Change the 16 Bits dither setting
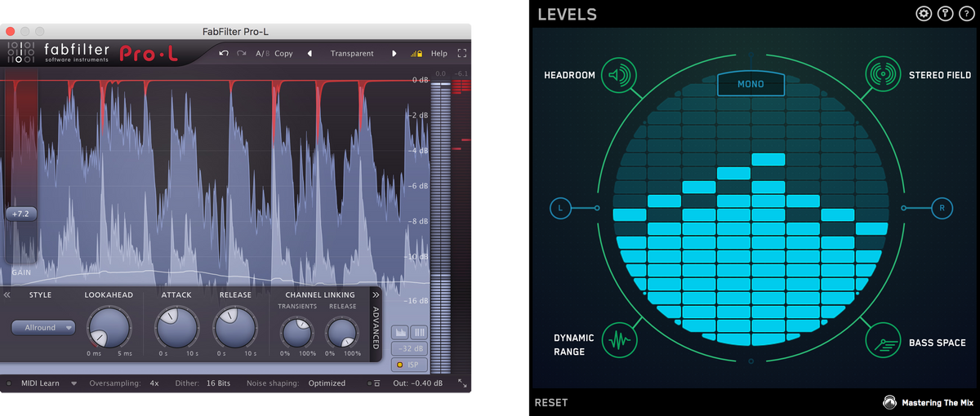Viewport: 980px width, 416px height. 217,383
